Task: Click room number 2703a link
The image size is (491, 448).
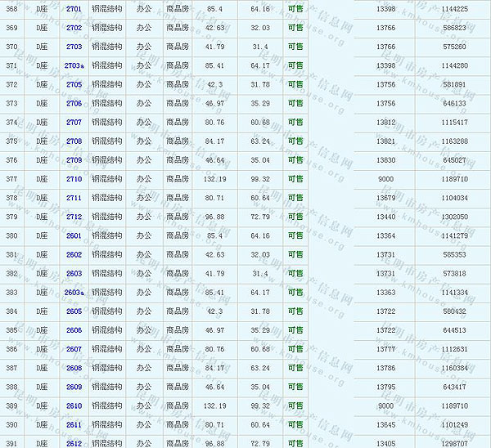Action: [74, 65]
